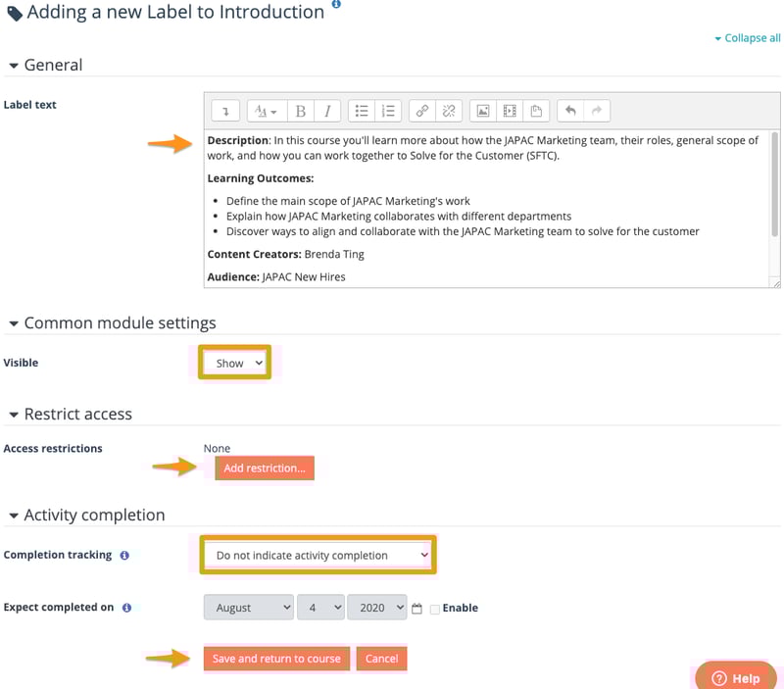The width and height of the screenshot is (784, 689).
Task: Italicize text using the editor toolbar
Action: coord(325,110)
